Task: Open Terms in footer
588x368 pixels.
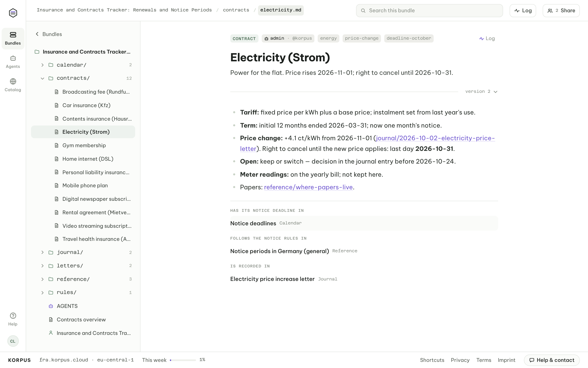Action: pyautogui.click(x=483, y=360)
